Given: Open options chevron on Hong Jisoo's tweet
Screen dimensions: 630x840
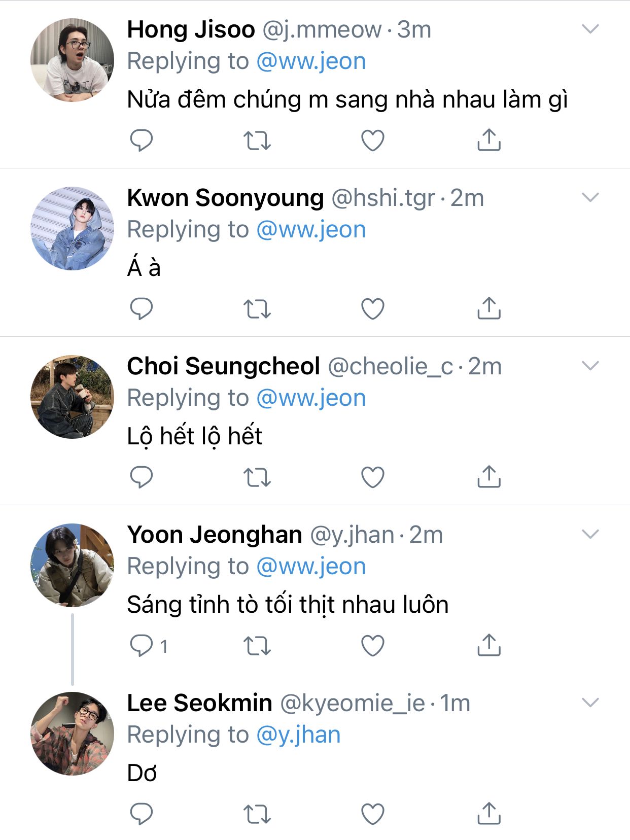Looking at the screenshot, I should [x=590, y=29].
